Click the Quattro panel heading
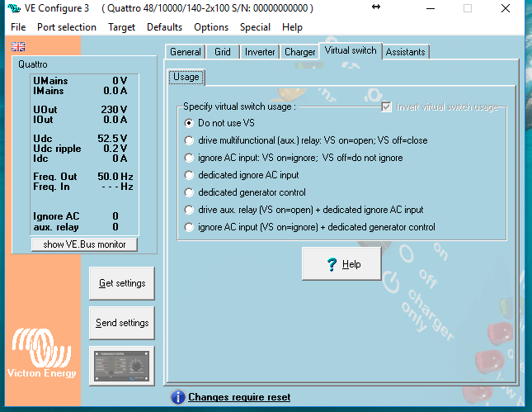This screenshot has height=412, width=532. click(x=33, y=64)
